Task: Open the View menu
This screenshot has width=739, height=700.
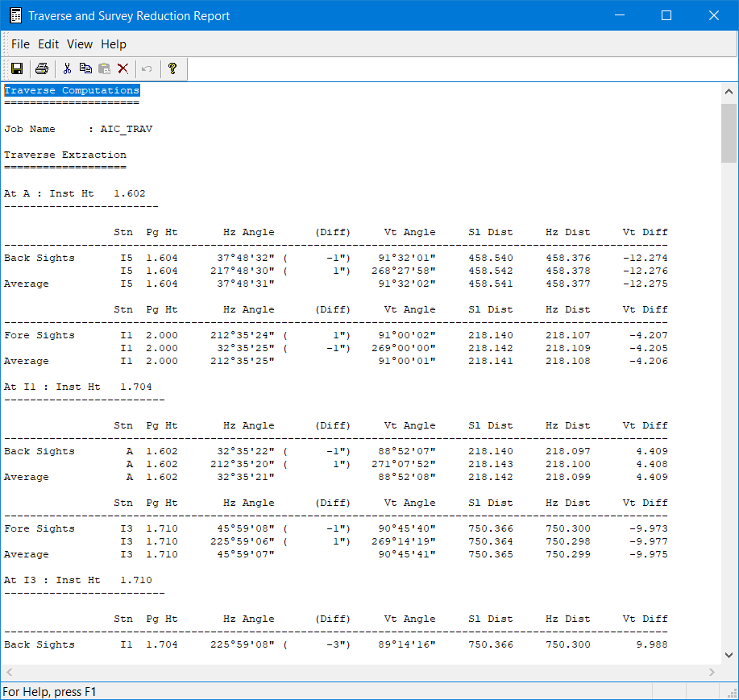Action: [80, 44]
